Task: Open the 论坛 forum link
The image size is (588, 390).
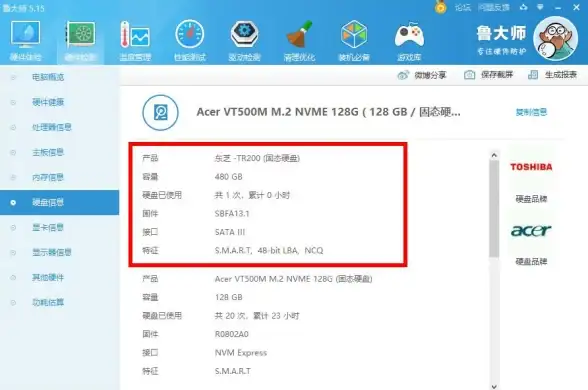Action: tap(463, 8)
